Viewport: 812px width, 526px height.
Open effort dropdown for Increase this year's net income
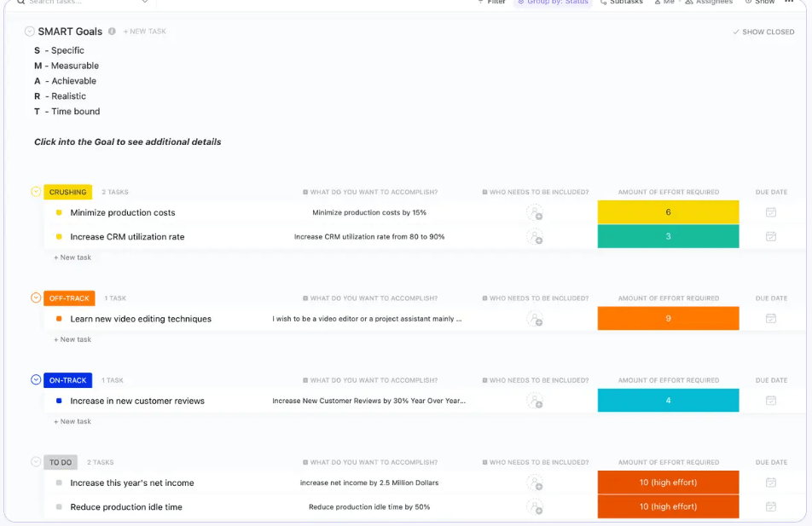click(x=668, y=483)
